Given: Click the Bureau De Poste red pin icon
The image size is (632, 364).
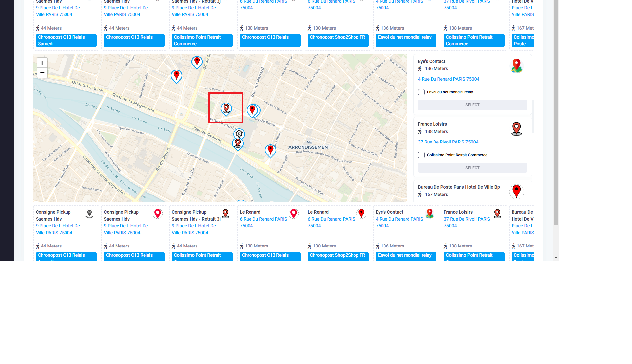Looking at the screenshot, I should tap(516, 192).
